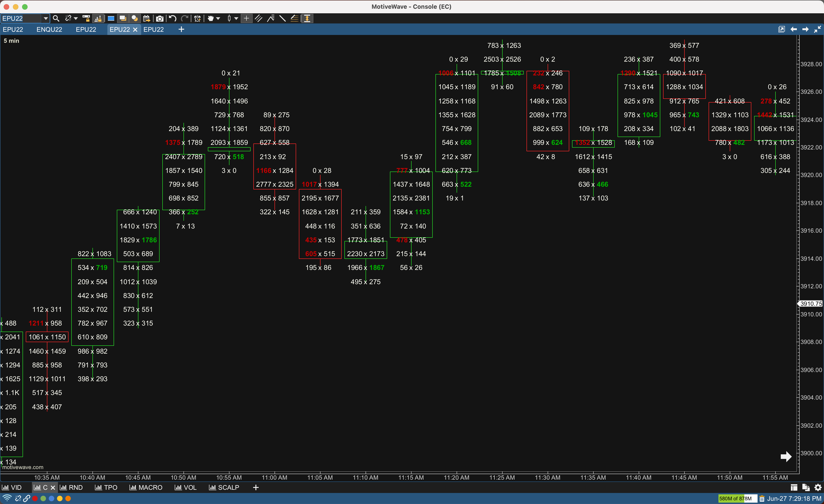Viewport: 824px width, 504px height.
Task: Switch to the ENQU22 tab
Action: tap(49, 29)
